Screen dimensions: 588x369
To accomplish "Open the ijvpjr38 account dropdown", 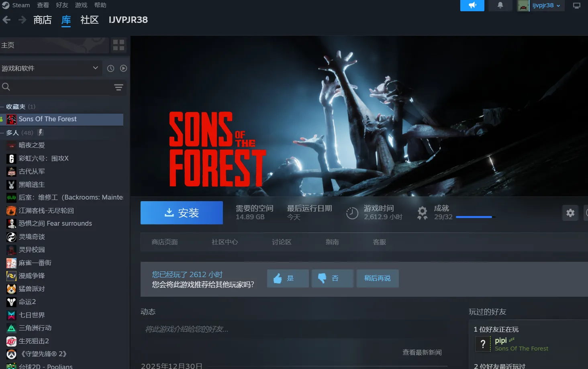I will coord(541,5).
